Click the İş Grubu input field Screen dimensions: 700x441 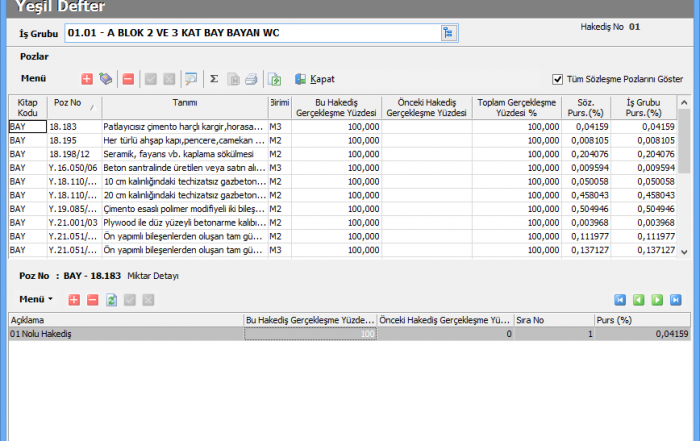coord(250,33)
